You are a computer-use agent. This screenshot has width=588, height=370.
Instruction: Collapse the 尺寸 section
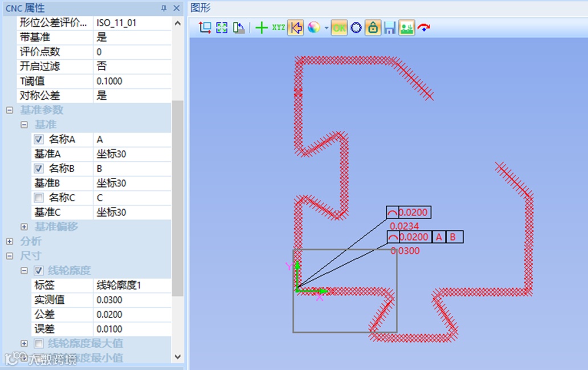point(10,256)
